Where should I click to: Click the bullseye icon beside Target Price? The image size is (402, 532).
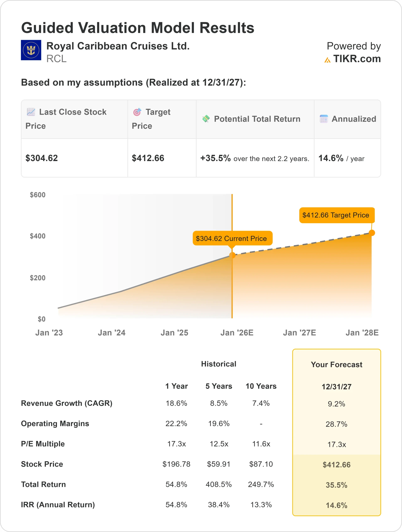(x=137, y=112)
